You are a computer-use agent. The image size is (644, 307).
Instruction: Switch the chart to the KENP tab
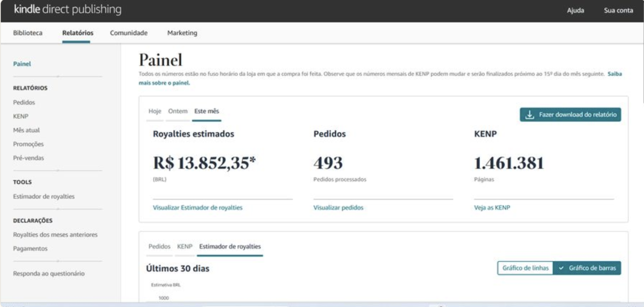tap(185, 246)
